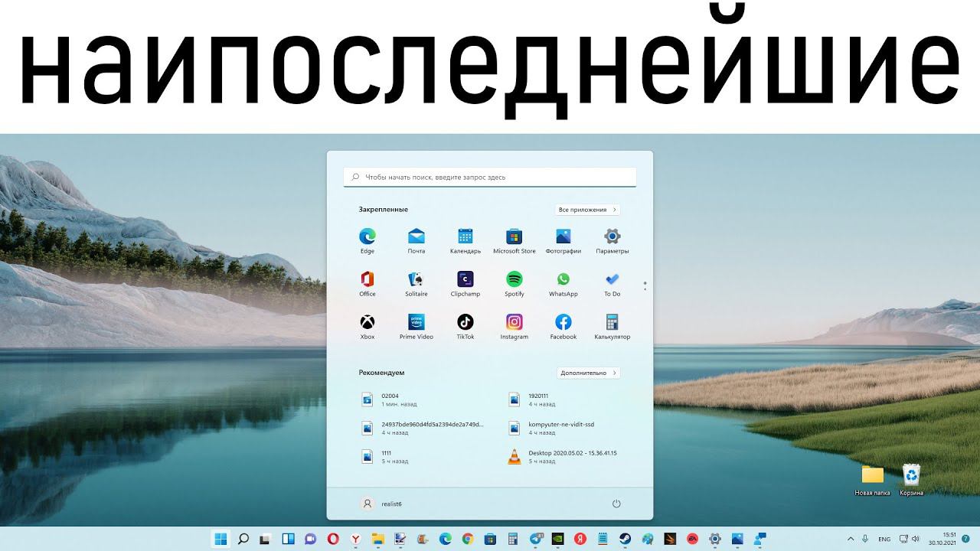This screenshot has height=551, width=980.
Task: Open the volume speaker tray icon
Action: pyautogui.click(x=916, y=540)
